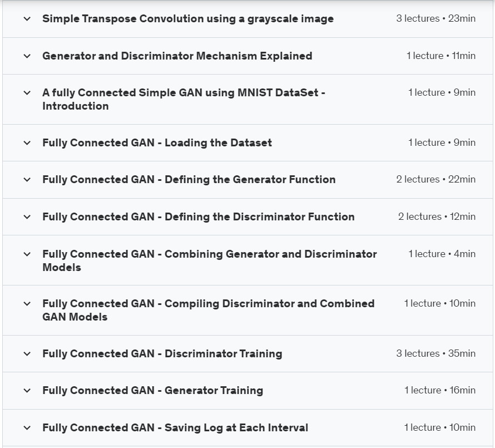495x448 pixels.
Task: Select 'Defining the Generator Function' section title
Action: coord(189,179)
